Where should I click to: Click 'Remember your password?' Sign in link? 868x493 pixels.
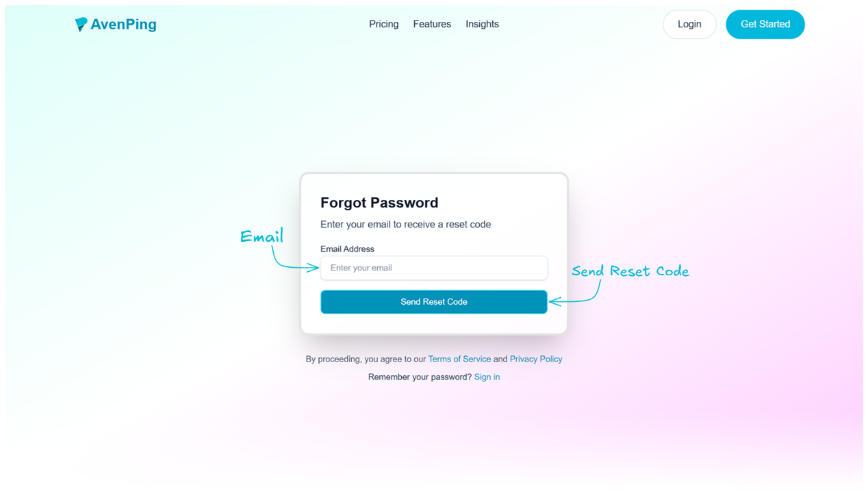[x=487, y=377]
